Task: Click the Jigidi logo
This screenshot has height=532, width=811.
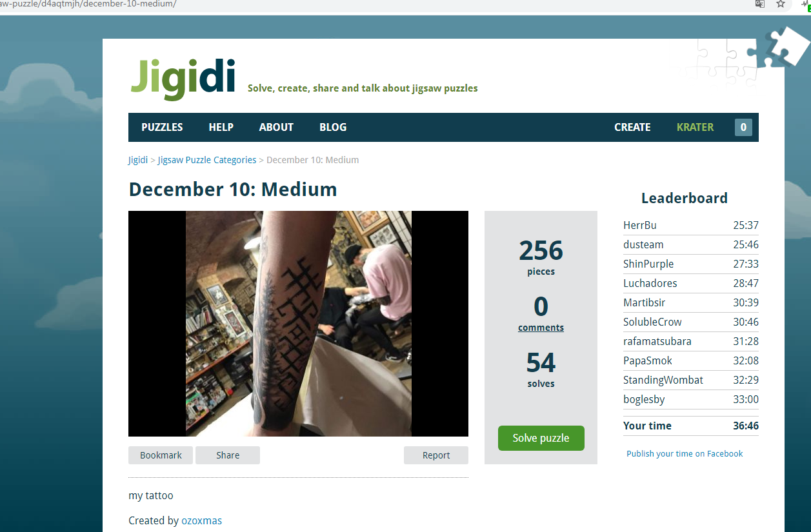Action: pyautogui.click(x=183, y=79)
